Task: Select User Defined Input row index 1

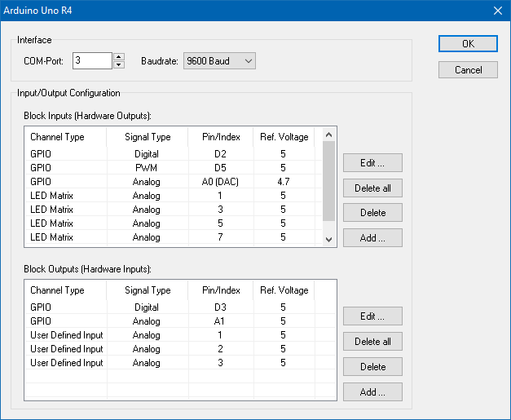Action: (180, 335)
